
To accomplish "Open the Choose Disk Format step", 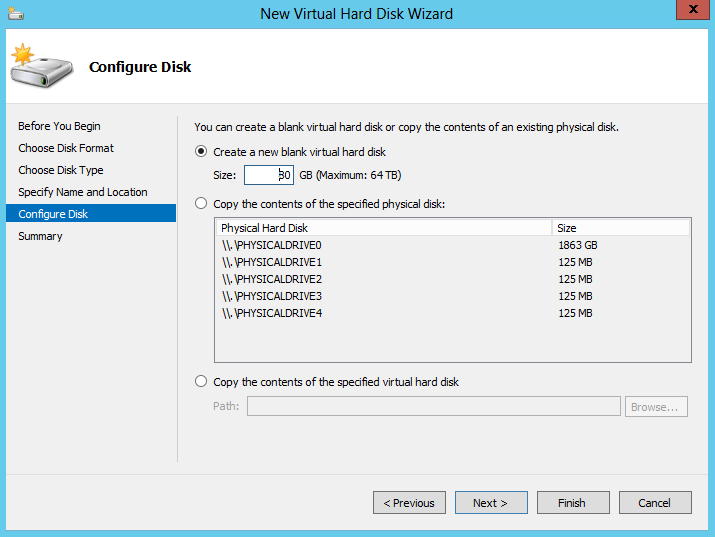I will tap(66, 148).
